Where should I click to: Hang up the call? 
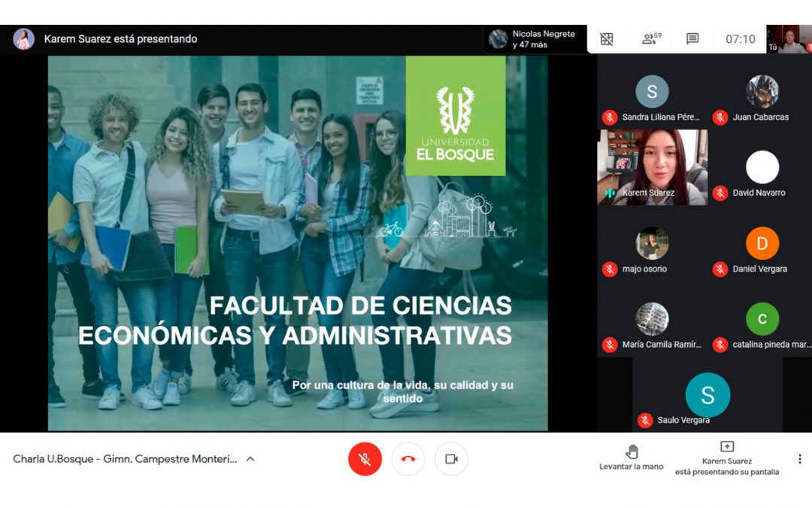coord(408,459)
